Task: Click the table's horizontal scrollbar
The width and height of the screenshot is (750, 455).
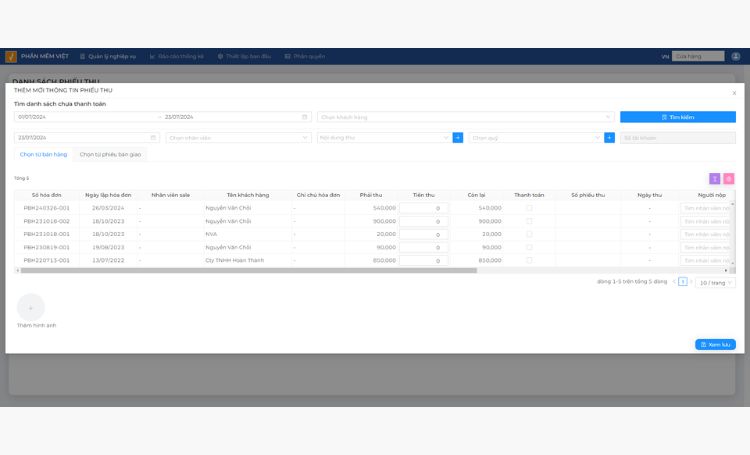Action: point(249,270)
